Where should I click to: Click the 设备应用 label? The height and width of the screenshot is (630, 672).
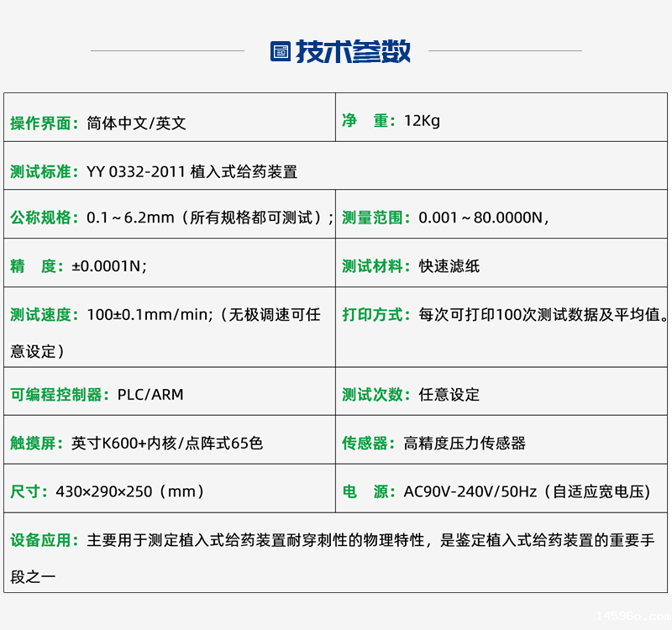pos(45,540)
